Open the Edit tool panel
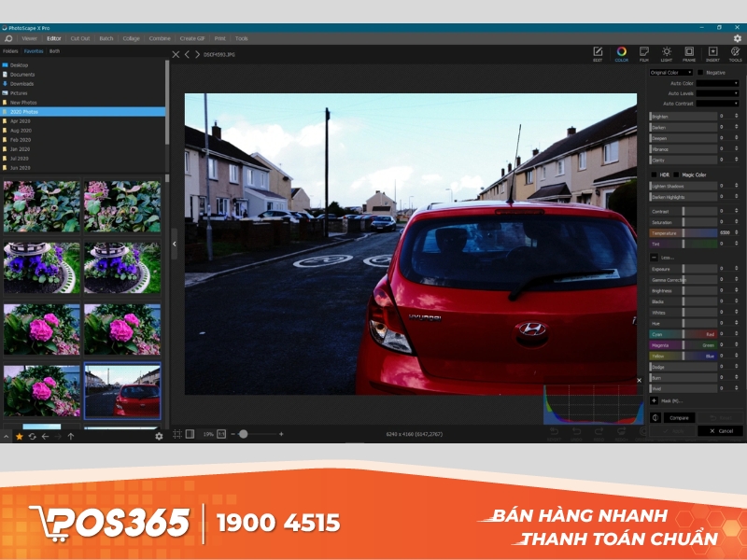747x560 pixels. (x=598, y=53)
